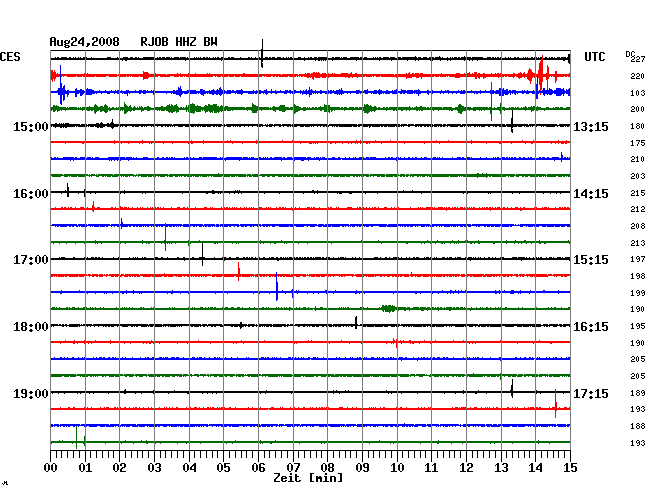This screenshot has height=494, width=650.
Task: Select the station label RJOB HHZ BW
Action: (179, 42)
